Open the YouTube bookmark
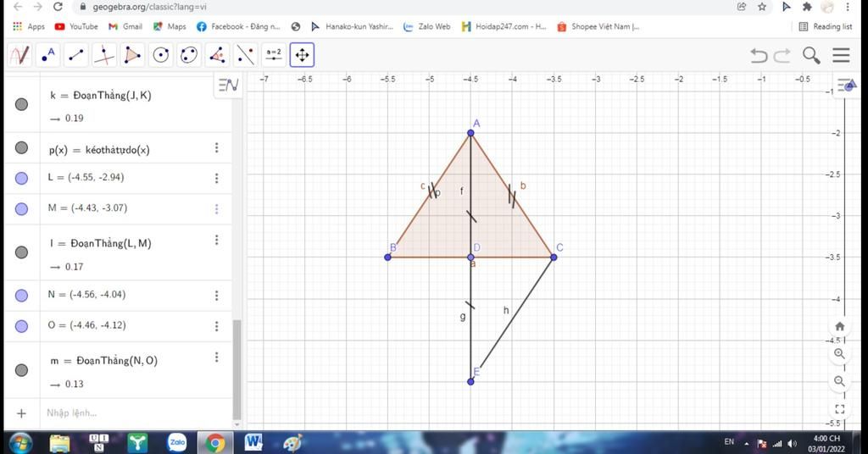 tap(76, 26)
